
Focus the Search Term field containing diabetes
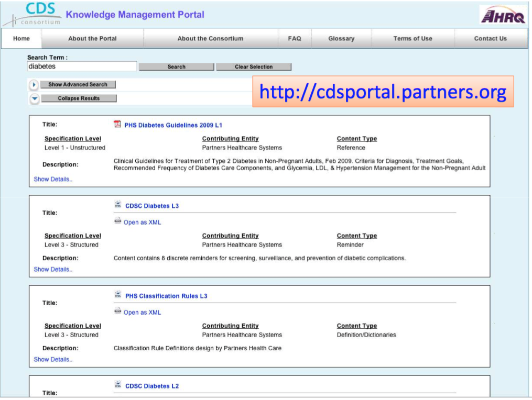coord(82,66)
